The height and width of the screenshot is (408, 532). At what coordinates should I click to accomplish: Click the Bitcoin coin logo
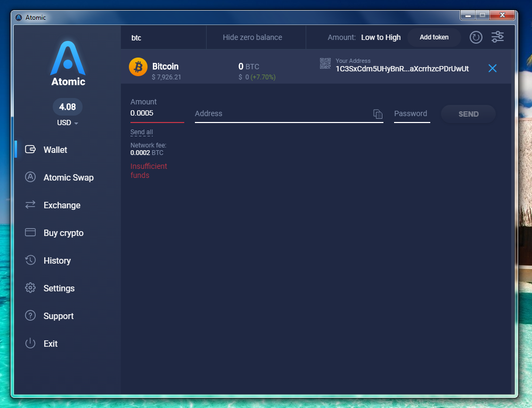click(138, 67)
